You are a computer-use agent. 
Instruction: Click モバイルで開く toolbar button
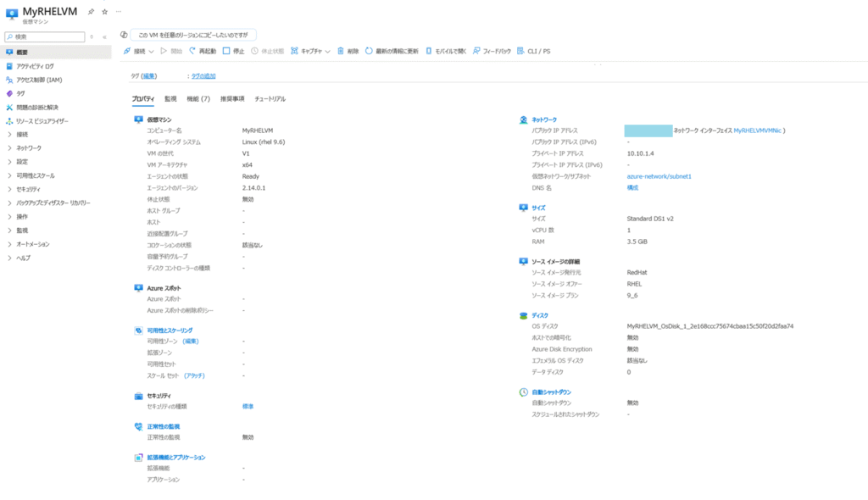(446, 51)
